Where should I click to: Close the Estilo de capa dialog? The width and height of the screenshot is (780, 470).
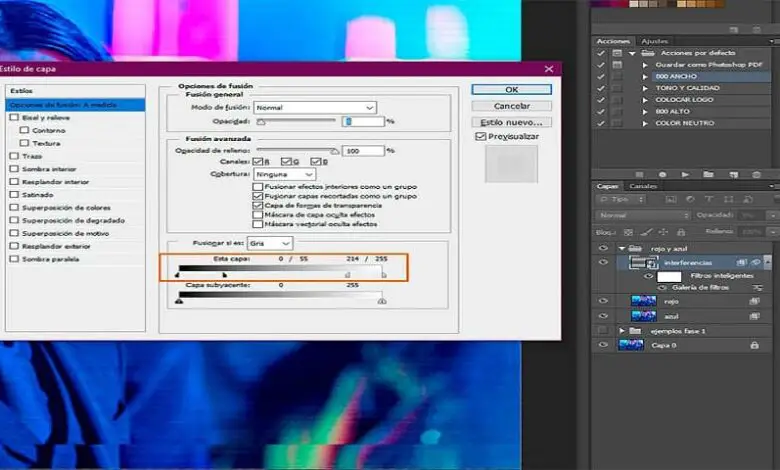click(549, 69)
